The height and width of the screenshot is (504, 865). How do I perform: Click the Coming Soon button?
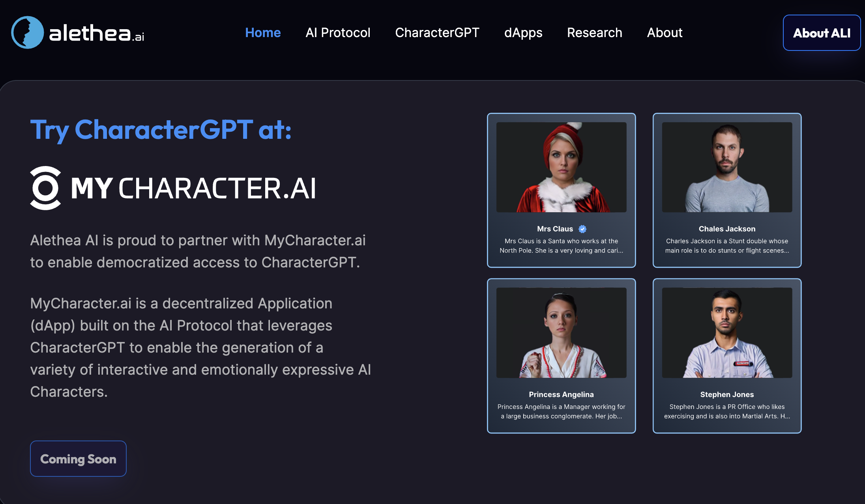click(78, 459)
